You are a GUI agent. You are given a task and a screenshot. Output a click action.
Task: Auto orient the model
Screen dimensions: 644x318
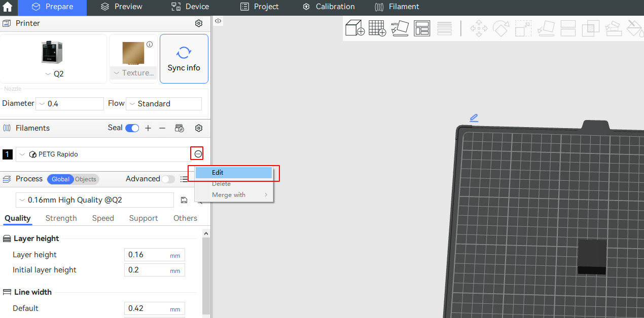point(400,28)
